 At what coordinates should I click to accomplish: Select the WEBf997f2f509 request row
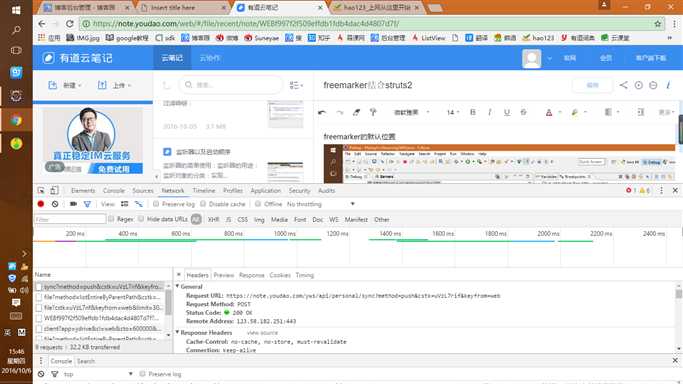click(100, 318)
